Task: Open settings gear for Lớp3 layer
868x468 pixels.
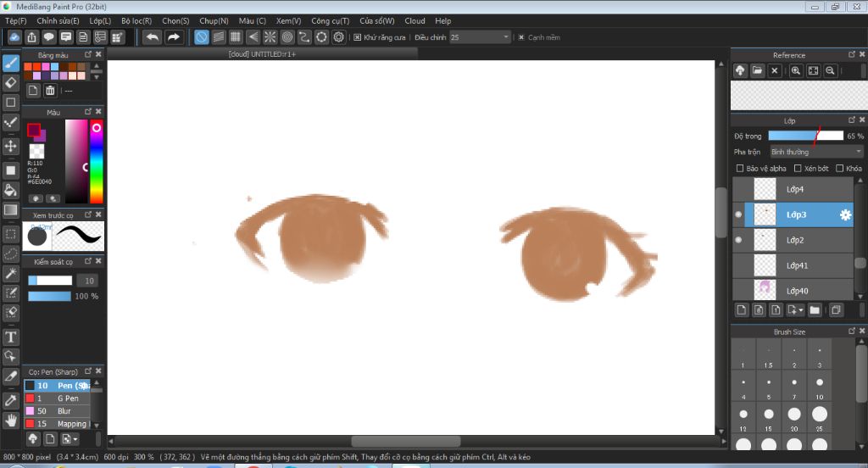Action: 844,215
